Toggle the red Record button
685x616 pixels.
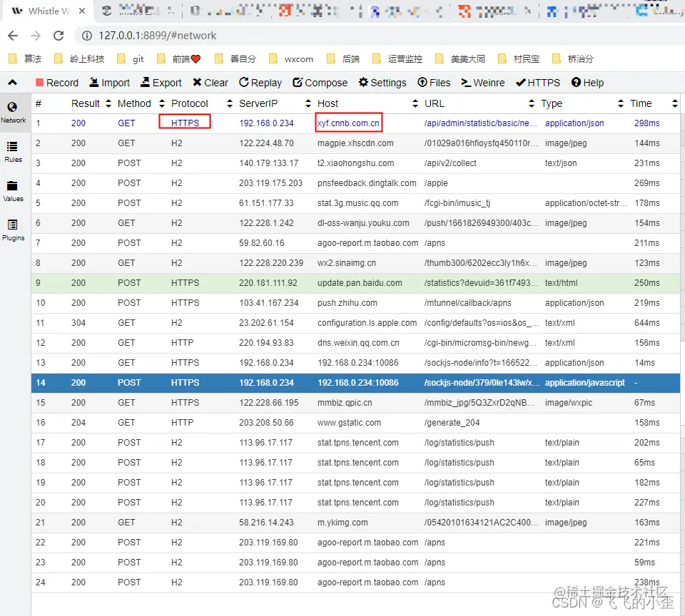[57, 83]
